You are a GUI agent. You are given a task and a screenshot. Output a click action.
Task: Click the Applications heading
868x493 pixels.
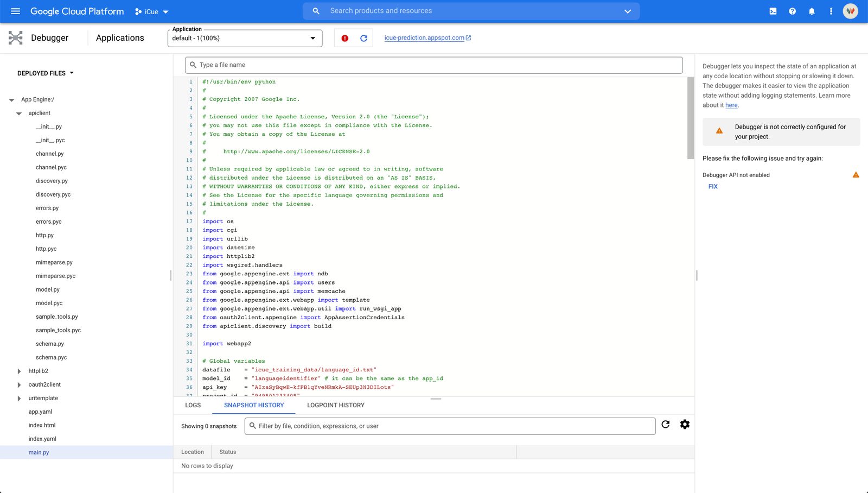(120, 37)
